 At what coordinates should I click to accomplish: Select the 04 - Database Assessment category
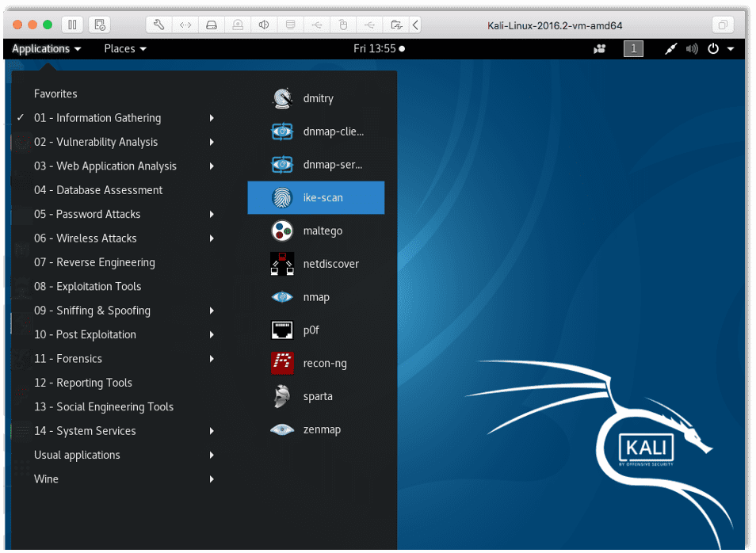(x=98, y=190)
